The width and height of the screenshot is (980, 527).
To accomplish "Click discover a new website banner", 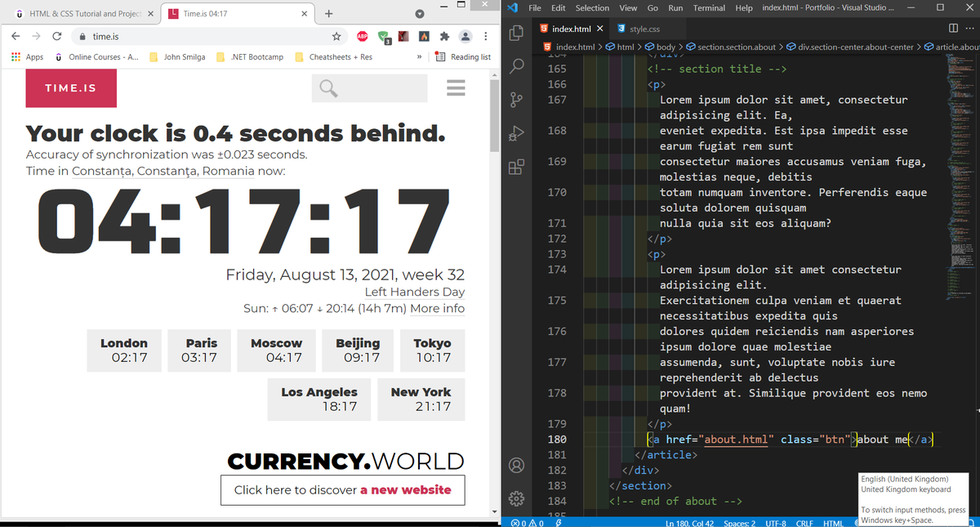I will pos(342,490).
